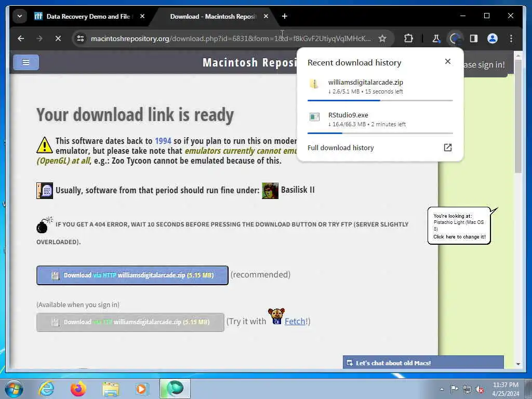Click the yellow warning triangle icon
This screenshot has width=532, height=399.
[x=45, y=145]
